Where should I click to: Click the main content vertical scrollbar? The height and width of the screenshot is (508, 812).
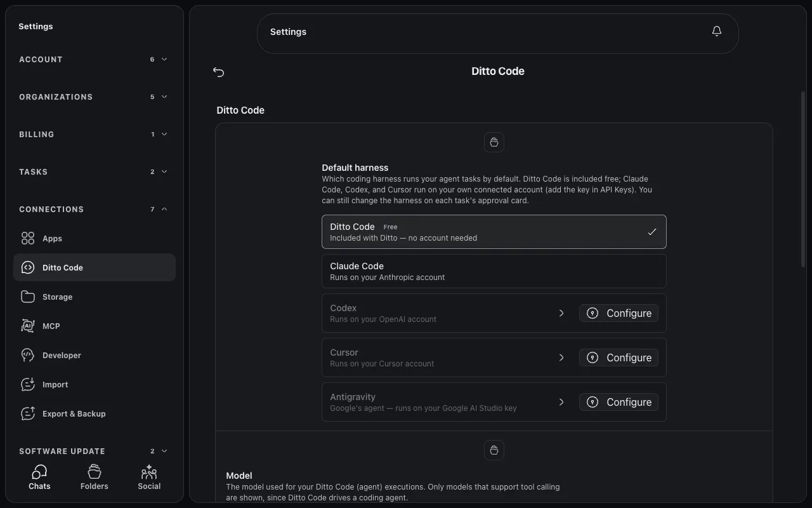[x=803, y=178]
